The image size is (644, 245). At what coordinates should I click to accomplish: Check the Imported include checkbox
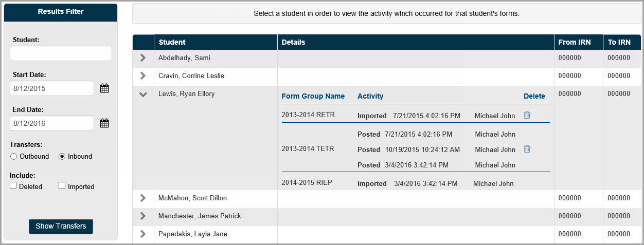(62, 185)
